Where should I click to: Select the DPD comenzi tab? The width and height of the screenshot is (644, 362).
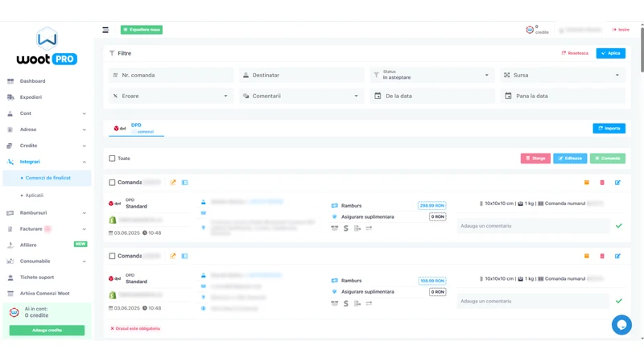pyautogui.click(x=136, y=128)
